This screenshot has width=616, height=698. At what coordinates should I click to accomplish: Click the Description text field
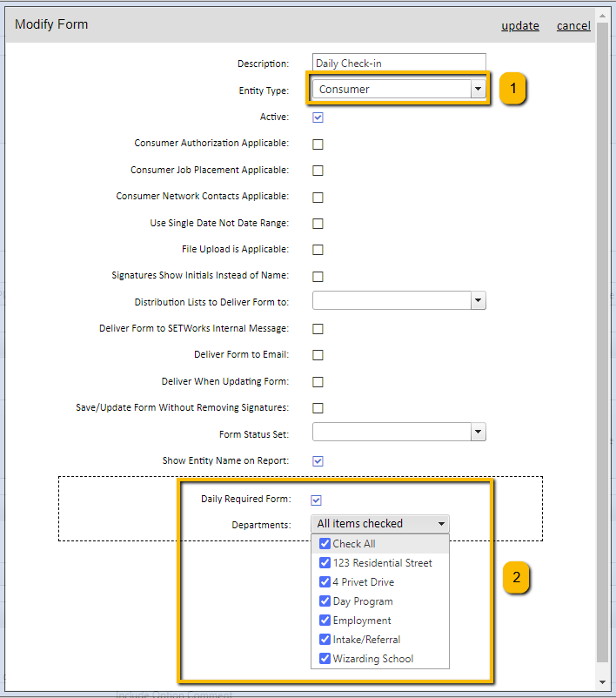pyautogui.click(x=398, y=63)
